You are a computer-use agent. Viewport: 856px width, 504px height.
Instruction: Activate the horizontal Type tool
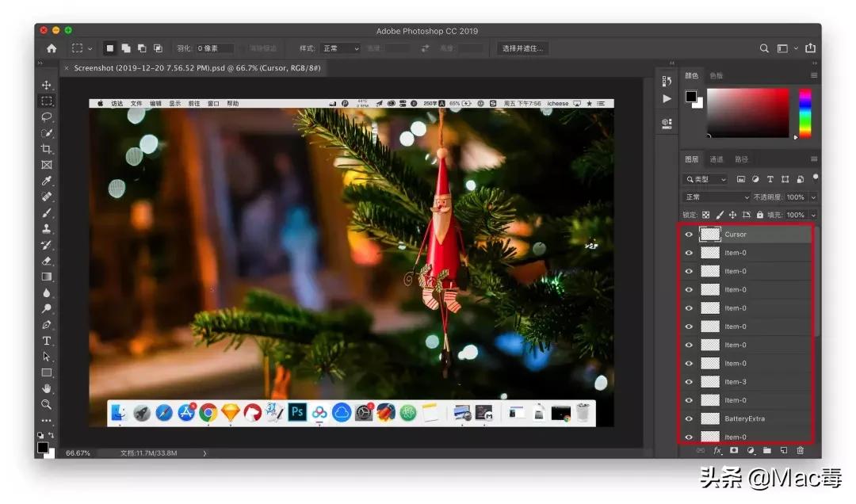[47, 341]
